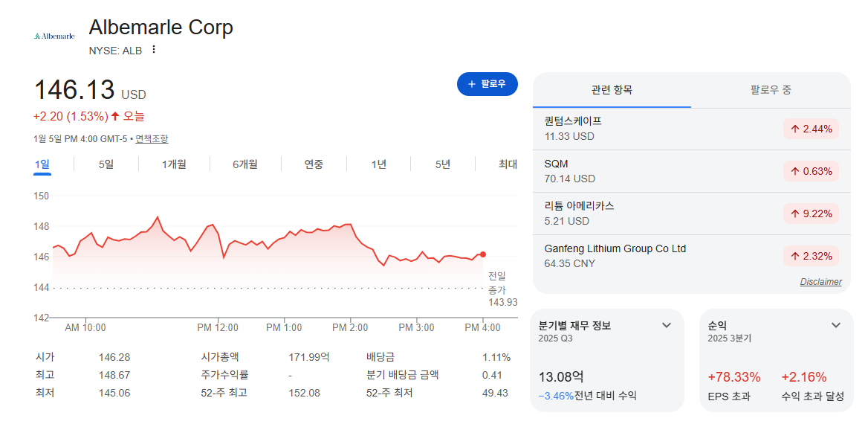Click the Albemarle company logo
868x427 pixels.
pyautogui.click(x=54, y=36)
